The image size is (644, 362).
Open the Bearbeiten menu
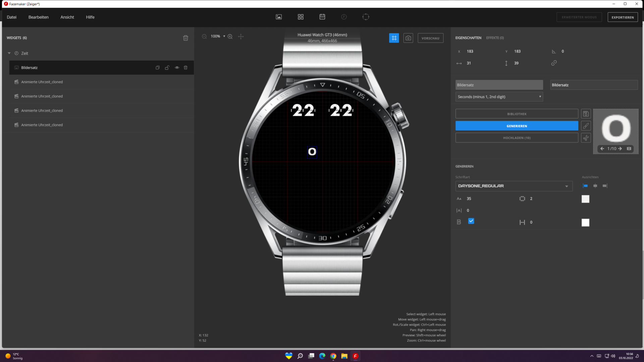[38, 17]
